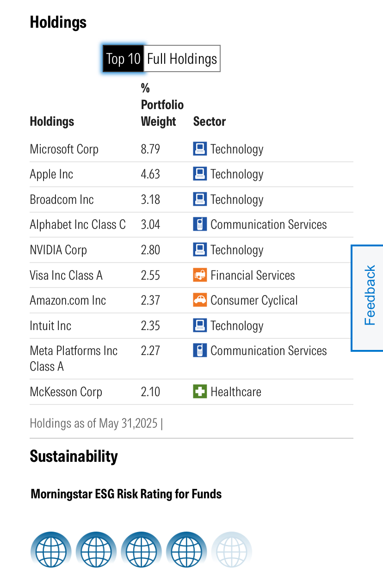This screenshot has height=588, width=383.
Task: Switch to the Full Holdings tab
Action: click(x=182, y=59)
